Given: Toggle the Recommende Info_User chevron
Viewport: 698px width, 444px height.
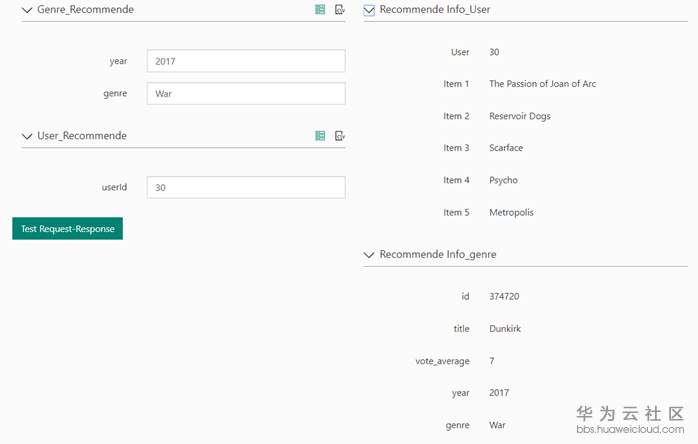Looking at the screenshot, I should point(369,10).
